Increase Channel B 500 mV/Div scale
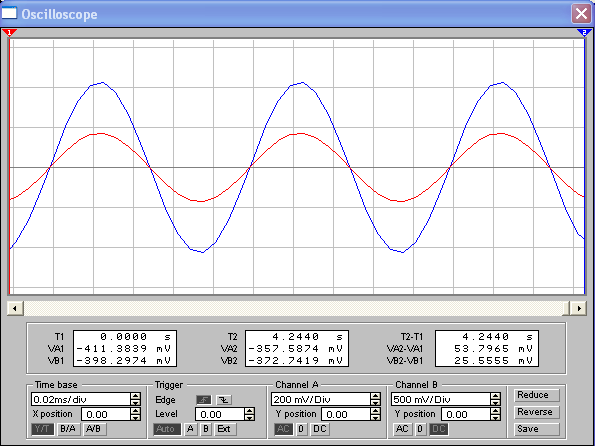The width and height of the screenshot is (595, 446). (495, 396)
